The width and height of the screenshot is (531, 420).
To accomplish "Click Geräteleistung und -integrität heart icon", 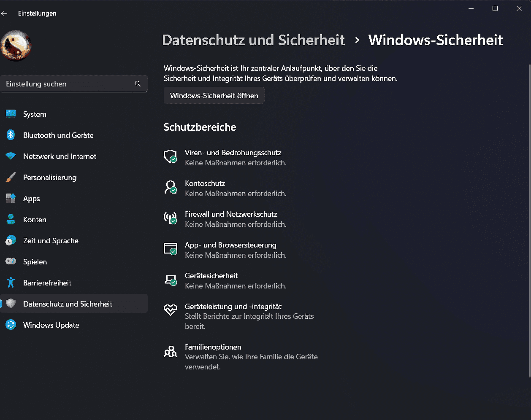I will click(x=170, y=310).
